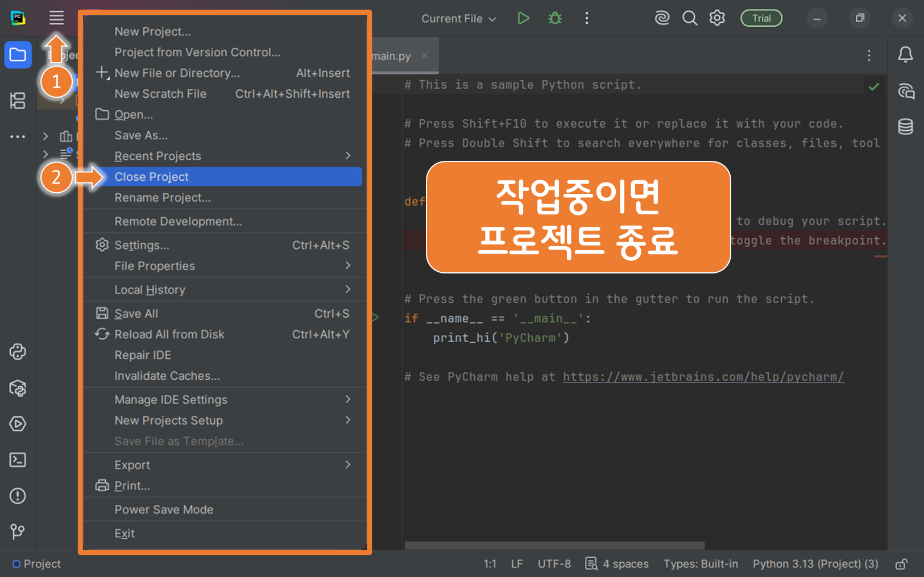Open the Problems tool window
Viewport: 924px width, 577px height.
click(18, 496)
